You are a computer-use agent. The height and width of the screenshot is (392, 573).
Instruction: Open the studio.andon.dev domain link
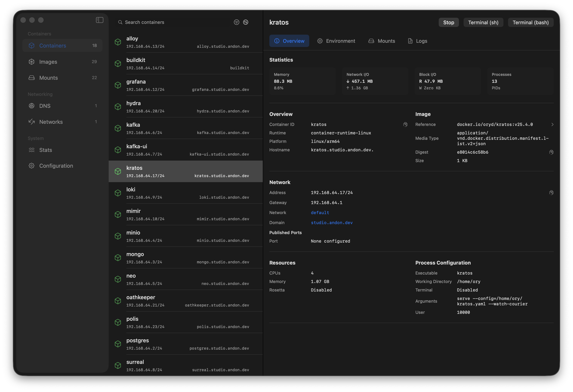point(332,223)
